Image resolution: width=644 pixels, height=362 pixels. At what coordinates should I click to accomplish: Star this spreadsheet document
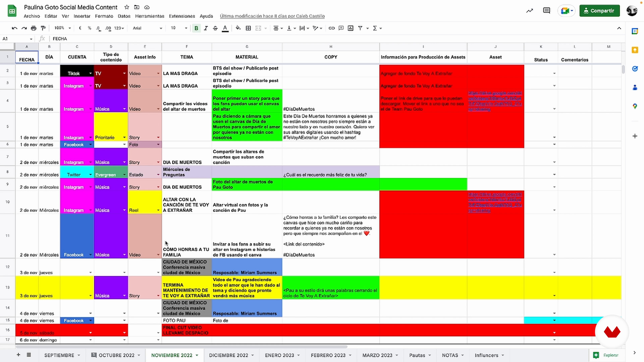click(127, 7)
